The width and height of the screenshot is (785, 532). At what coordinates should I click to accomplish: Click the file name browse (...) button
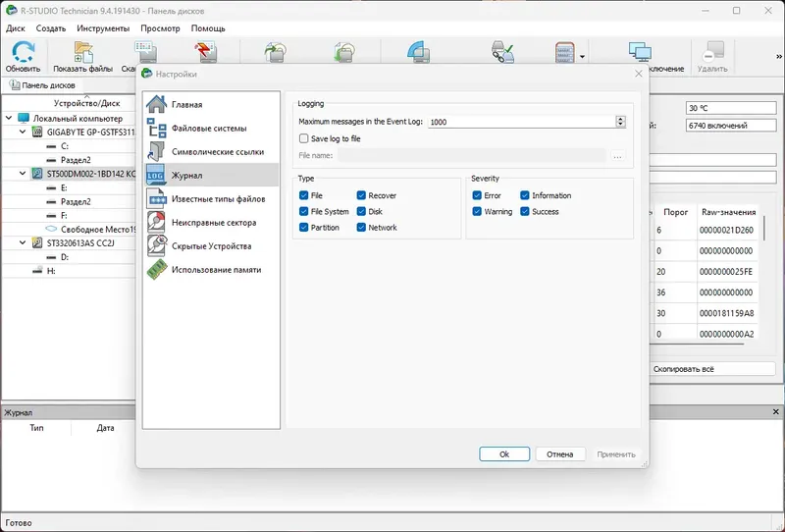pos(617,156)
